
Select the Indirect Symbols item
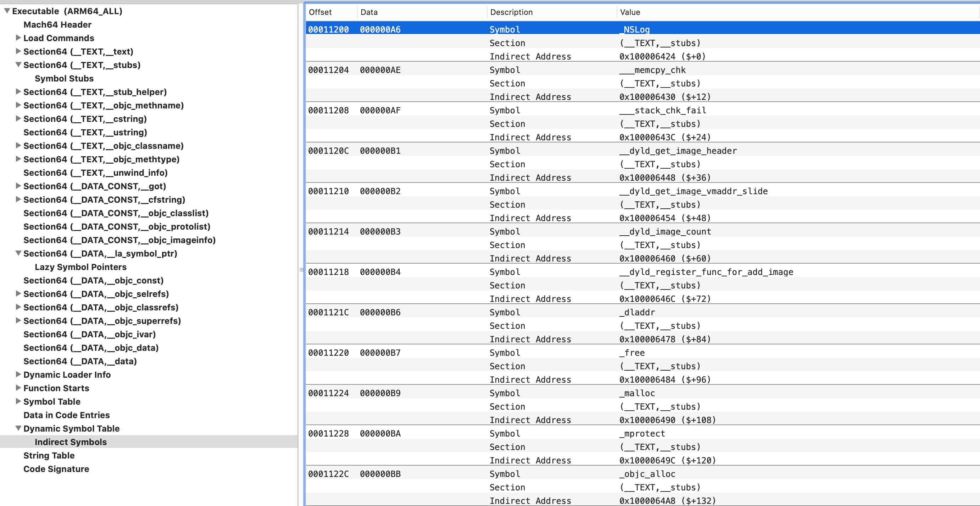71,442
